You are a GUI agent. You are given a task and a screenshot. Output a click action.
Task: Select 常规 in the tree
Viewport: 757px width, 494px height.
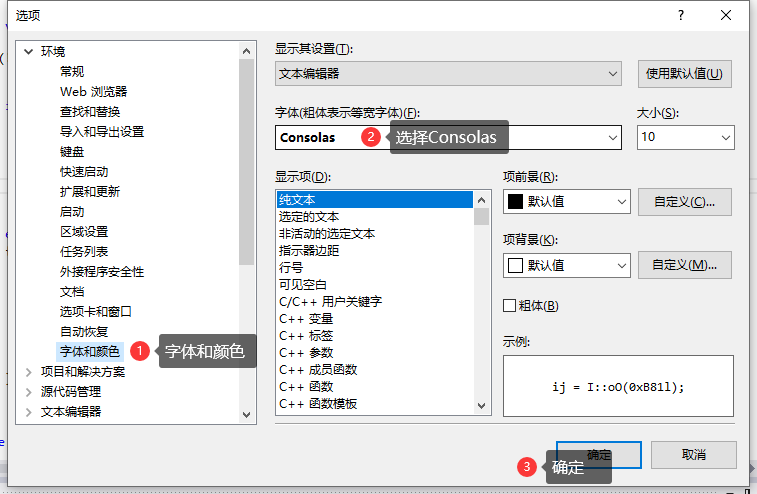click(x=72, y=71)
